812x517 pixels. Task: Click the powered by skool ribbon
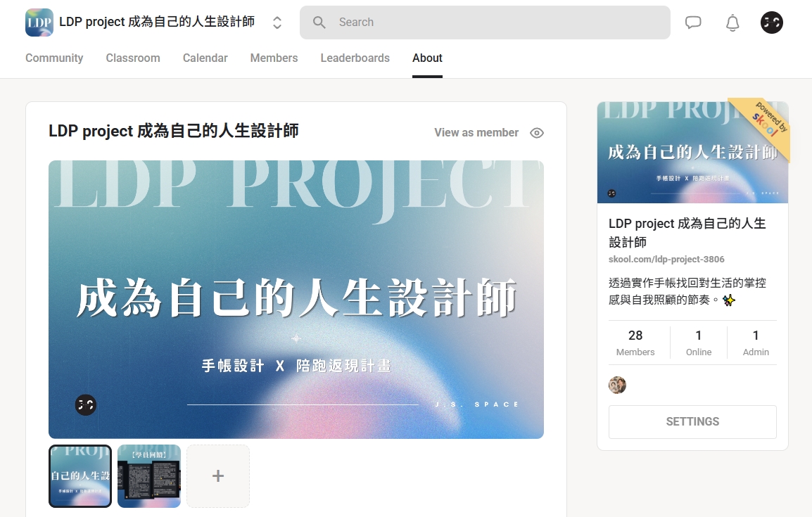pos(766,125)
